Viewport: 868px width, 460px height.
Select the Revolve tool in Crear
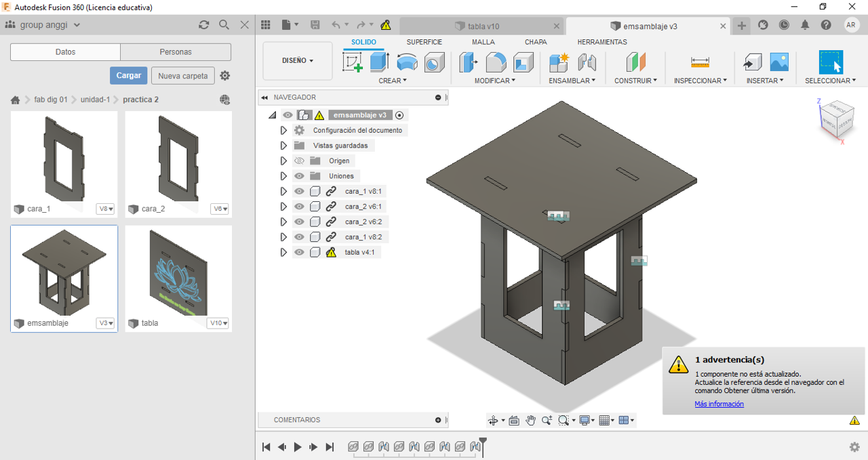pyautogui.click(x=407, y=62)
